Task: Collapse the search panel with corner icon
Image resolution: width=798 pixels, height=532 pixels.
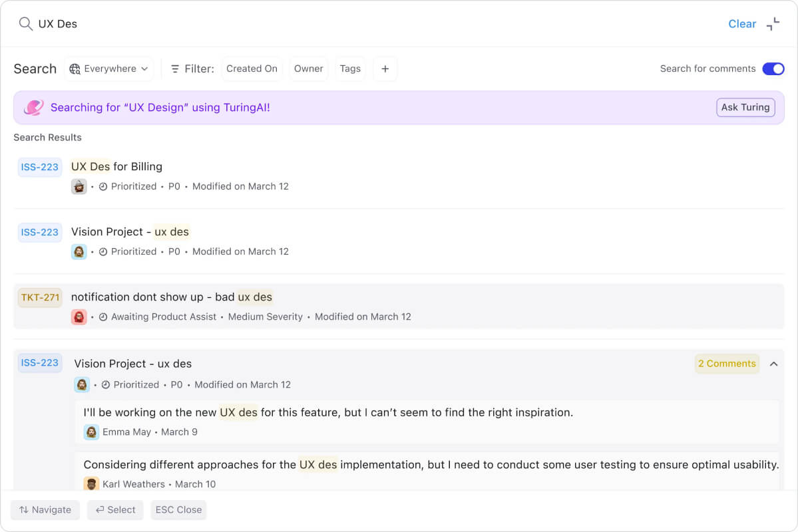Action: [x=773, y=24]
